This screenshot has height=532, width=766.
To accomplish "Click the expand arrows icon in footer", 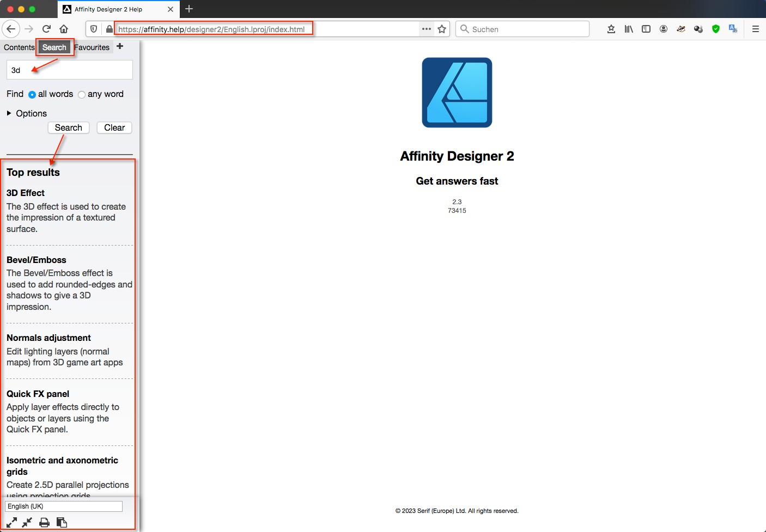I will tap(11, 523).
